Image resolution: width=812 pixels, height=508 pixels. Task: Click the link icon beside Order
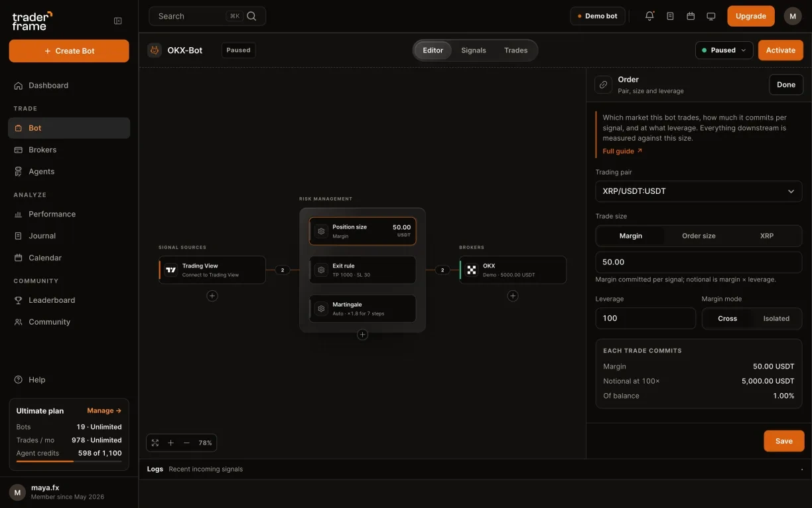point(603,84)
